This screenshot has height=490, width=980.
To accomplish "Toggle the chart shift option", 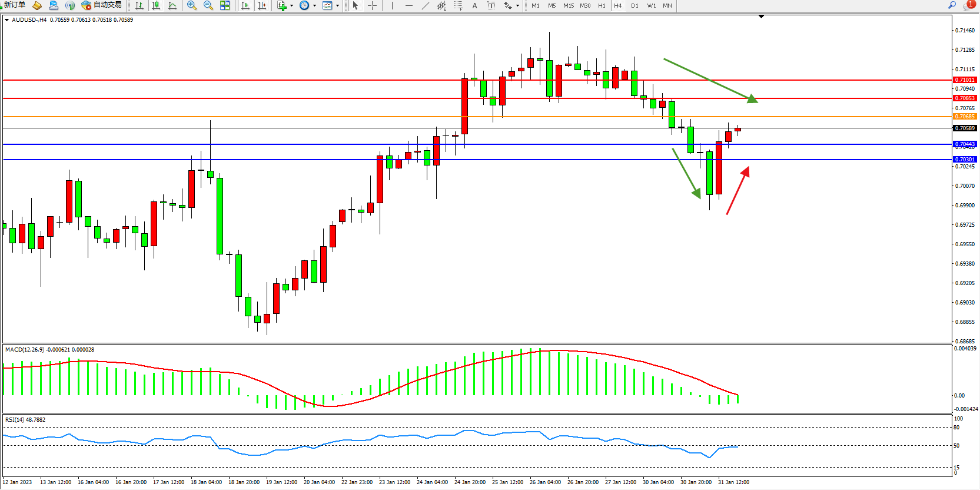I will (x=262, y=5).
